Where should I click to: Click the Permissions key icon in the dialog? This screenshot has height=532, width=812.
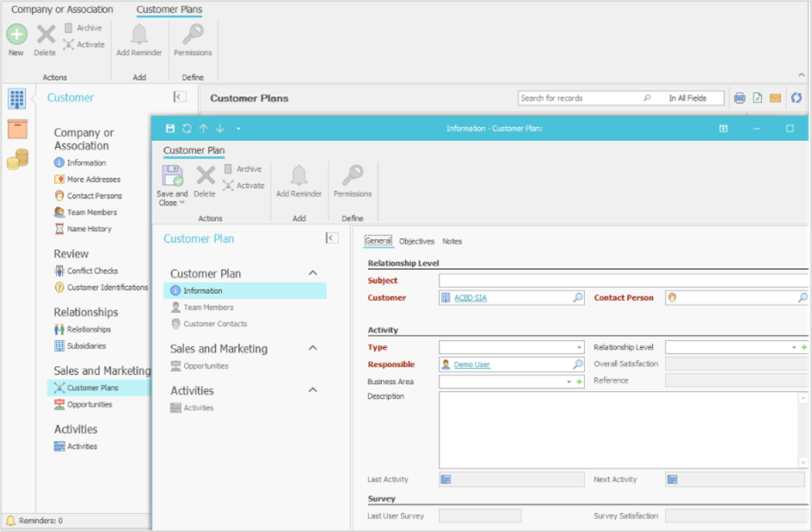[x=353, y=176]
